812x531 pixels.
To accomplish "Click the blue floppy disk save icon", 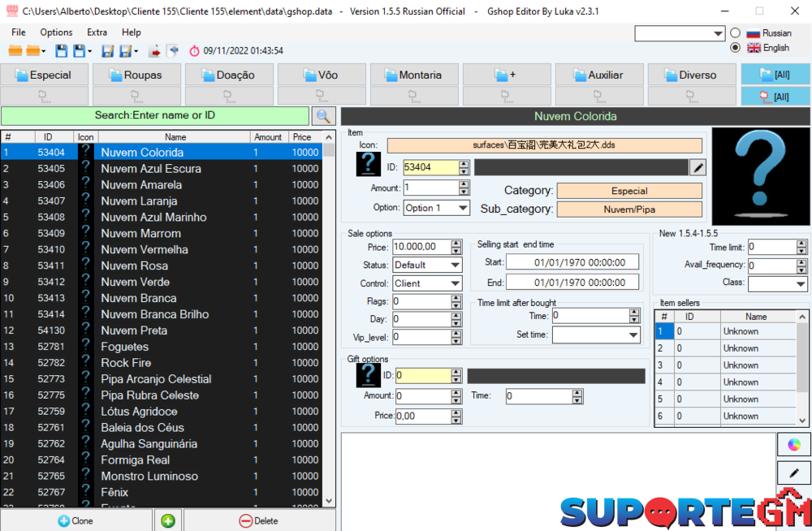I will coord(62,51).
